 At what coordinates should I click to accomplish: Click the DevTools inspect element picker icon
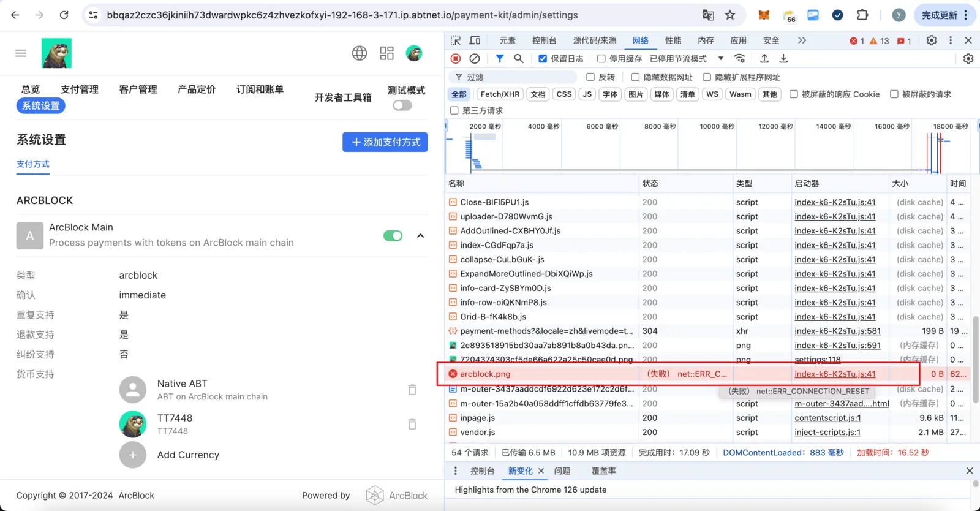pos(456,40)
